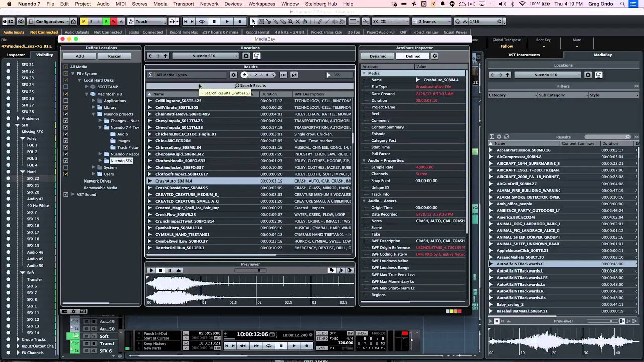Toggle the top toolbar Mute (M) state button
This screenshot has width=644, height=362.
pyautogui.click(x=84, y=22)
